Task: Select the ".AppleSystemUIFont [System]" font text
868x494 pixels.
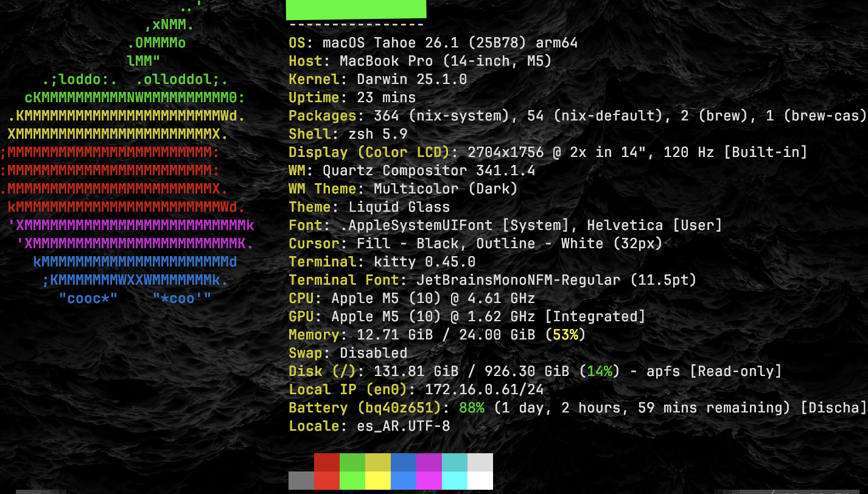Action: 455,225
